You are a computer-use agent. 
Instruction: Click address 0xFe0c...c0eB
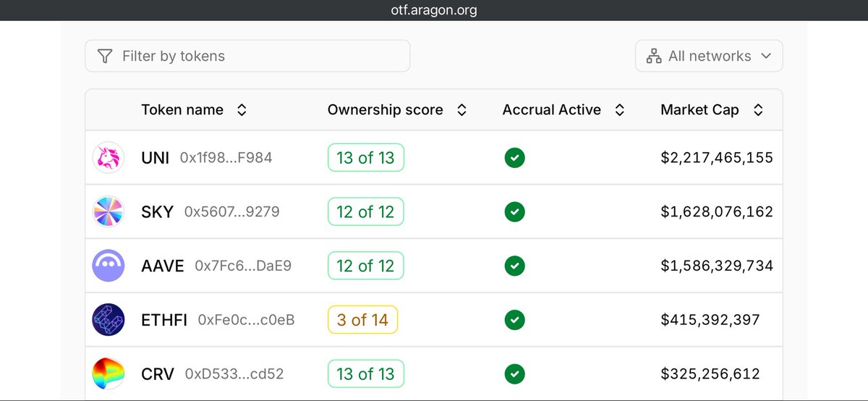coord(246,320)
